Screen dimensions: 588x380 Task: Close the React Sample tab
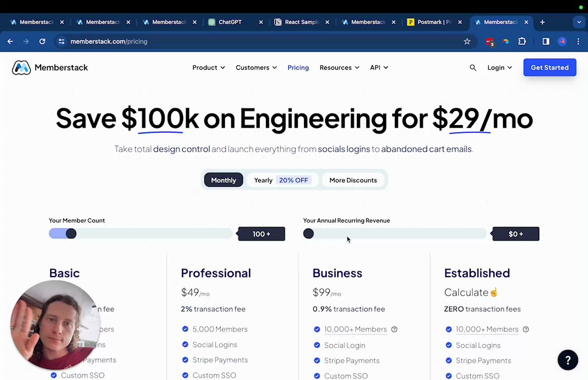pyautogui.click(x=327, y=22)
